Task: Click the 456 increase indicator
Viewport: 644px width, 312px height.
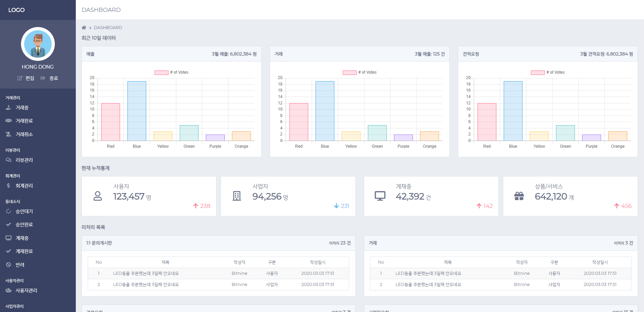Action: [623, 206]
